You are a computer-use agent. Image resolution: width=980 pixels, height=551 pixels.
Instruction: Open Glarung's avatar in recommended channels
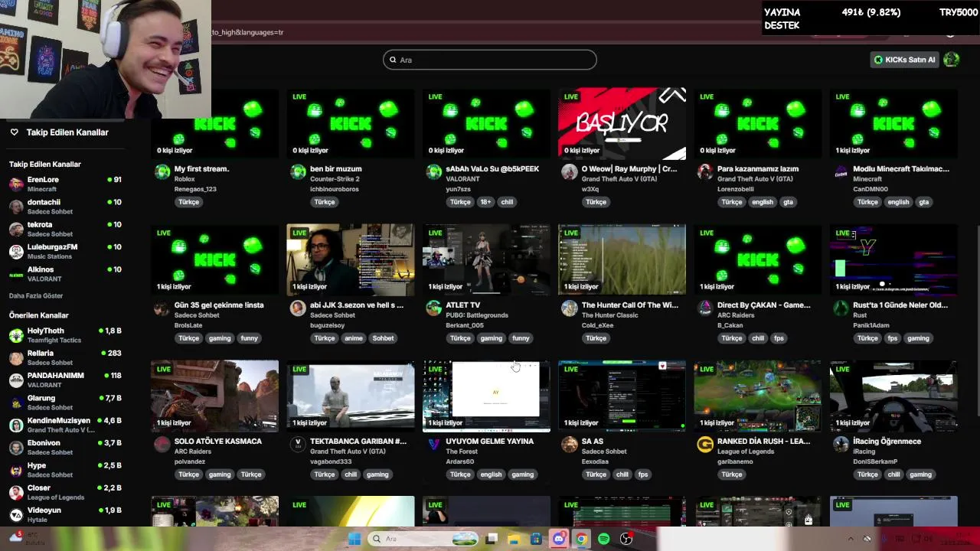[x=16, y=403]
